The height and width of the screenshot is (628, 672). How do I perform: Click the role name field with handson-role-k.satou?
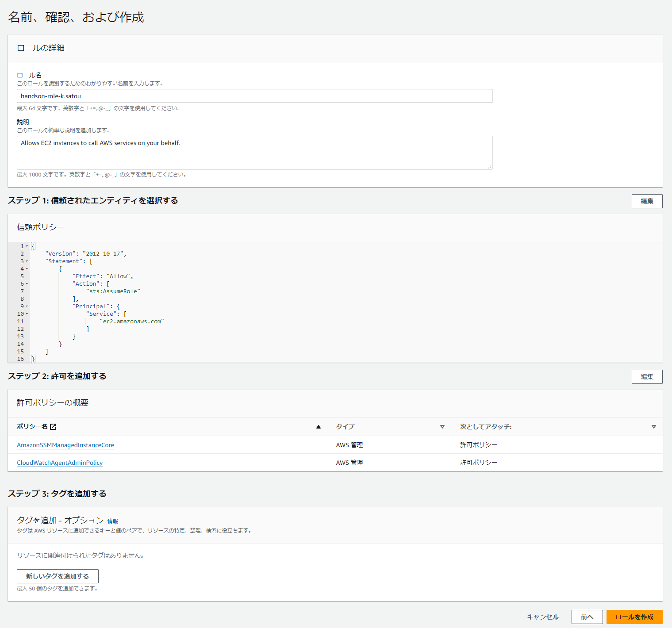[x=254, y=96]
